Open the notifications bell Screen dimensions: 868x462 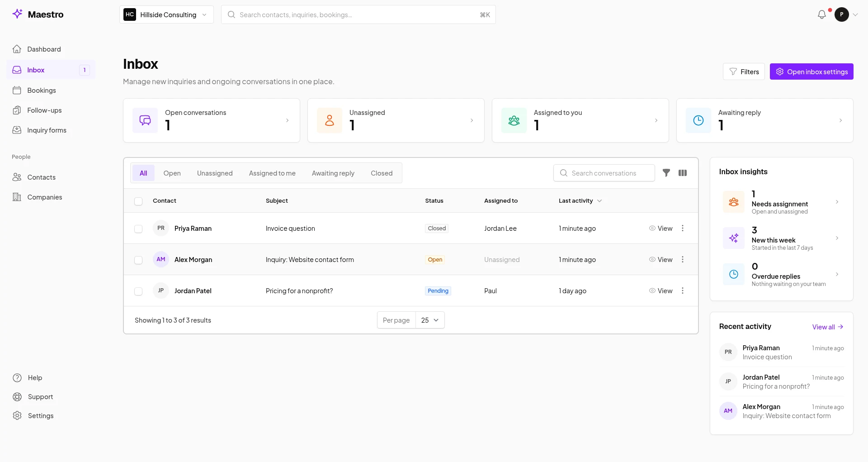coord(822,15)
